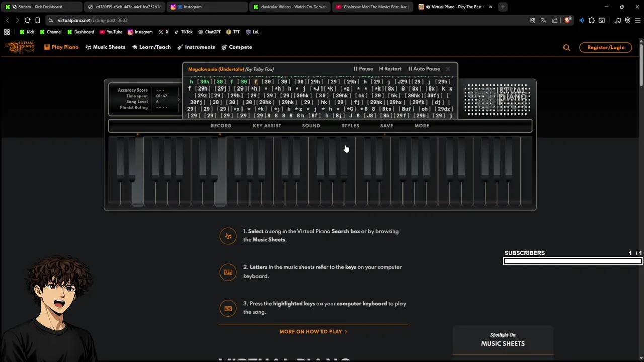
Task: Click the Virtual Piano logo in header
Action: 20,47
